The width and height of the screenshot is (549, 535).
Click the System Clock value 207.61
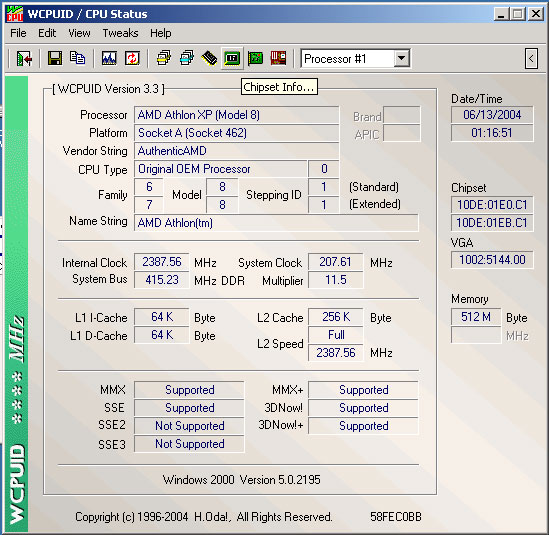coord(335,262)
